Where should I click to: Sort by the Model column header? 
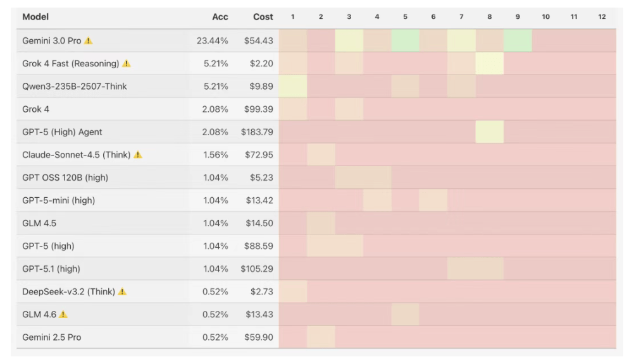point(35,17)
